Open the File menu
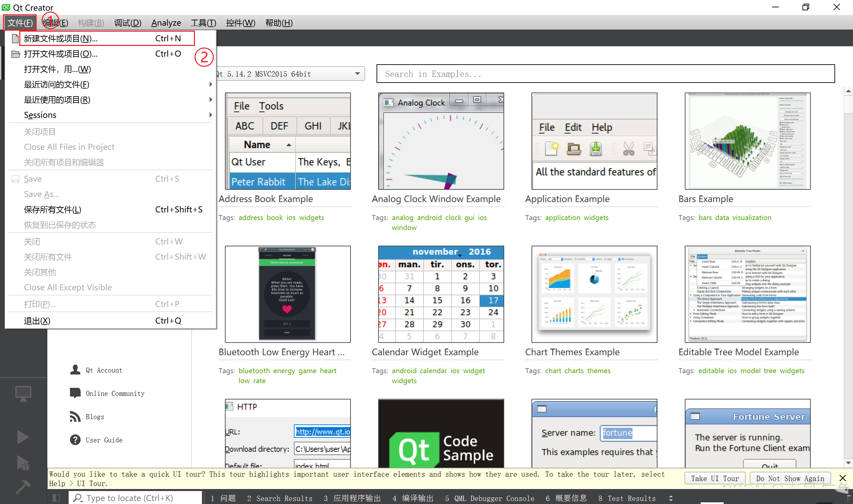This screenshot has height=504, width=853. 20,23
